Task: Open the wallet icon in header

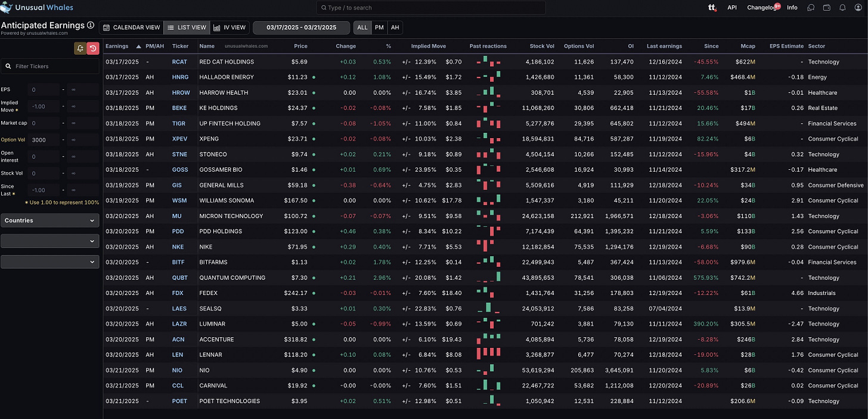Action: [x=827, y=8]
